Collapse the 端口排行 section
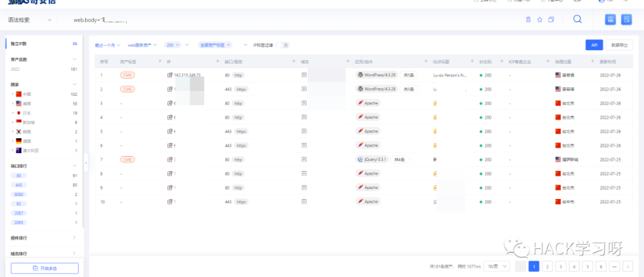Image resolution: width=644 pixels, height=277 pixels. click(74, 165)
